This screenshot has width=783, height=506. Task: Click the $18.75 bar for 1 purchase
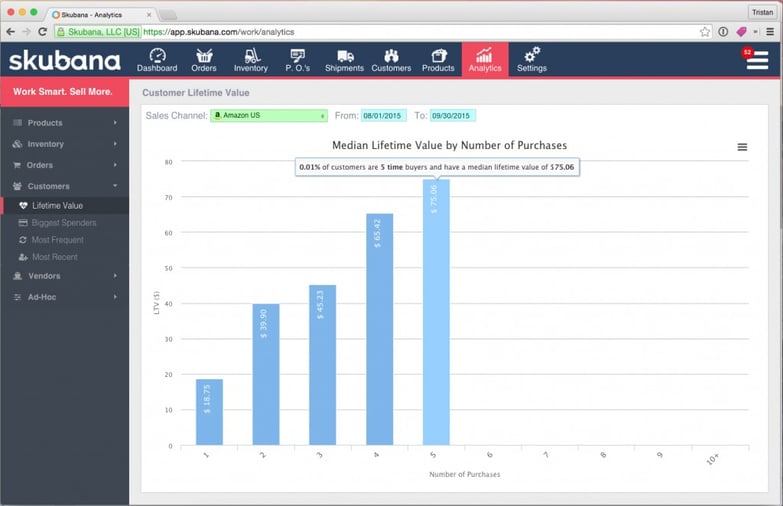point(209,412)
